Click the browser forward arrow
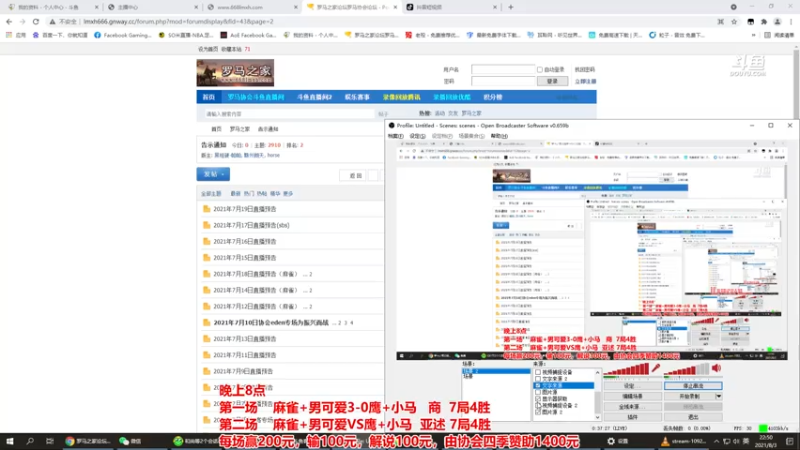This screenshot has height=450, width=800. click(22, 21)
